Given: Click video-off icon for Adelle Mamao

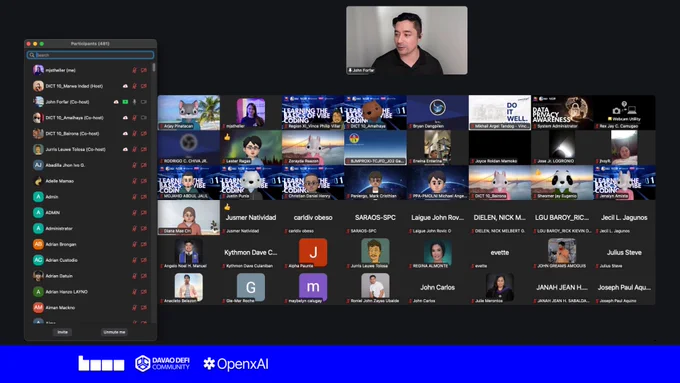Looking at the screenshot, I should 144,181.
